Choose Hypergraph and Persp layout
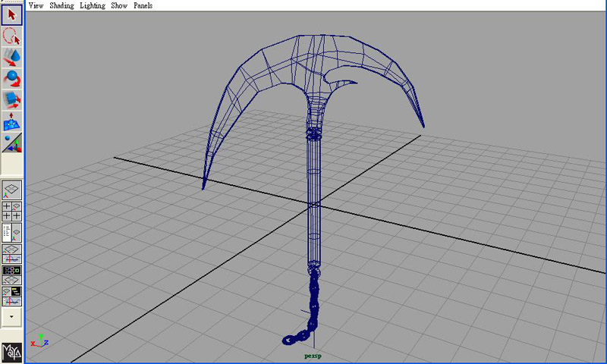The height and width of the screenshot is (364, 607). pyautogui.click(x=11, y=275)
